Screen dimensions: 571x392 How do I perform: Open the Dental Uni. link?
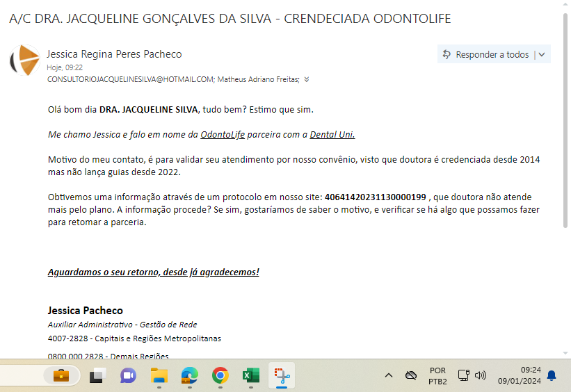pos(332,135)
